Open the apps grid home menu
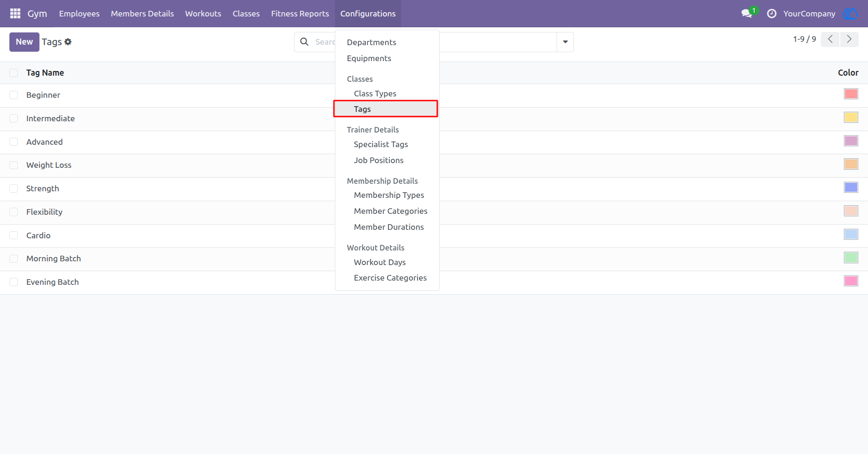Viewport: 868px width, 454px height. point(15,14)
